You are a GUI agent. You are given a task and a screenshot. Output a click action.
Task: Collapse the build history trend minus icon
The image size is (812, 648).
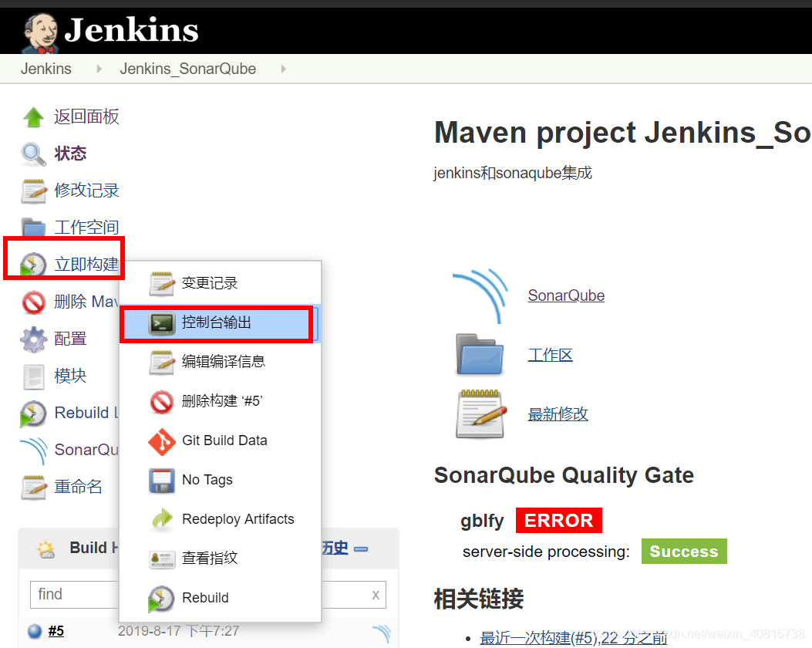pos(361,549)
